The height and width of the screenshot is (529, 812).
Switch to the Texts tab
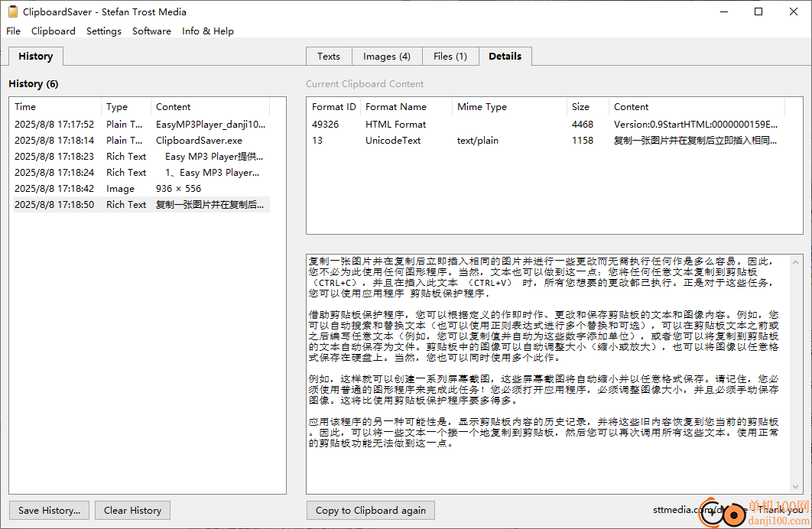[x=329, y=57]
